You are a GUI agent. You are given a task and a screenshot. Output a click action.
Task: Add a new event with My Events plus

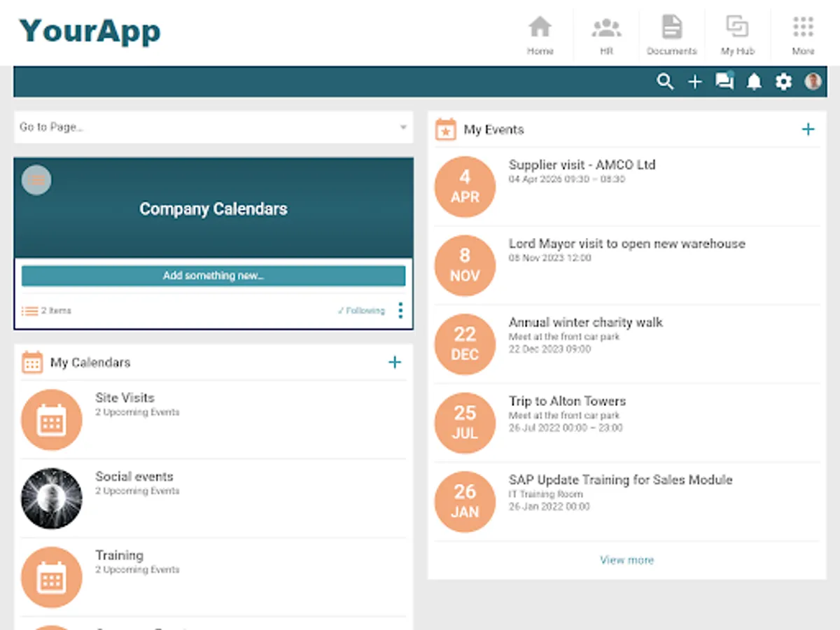808,129
